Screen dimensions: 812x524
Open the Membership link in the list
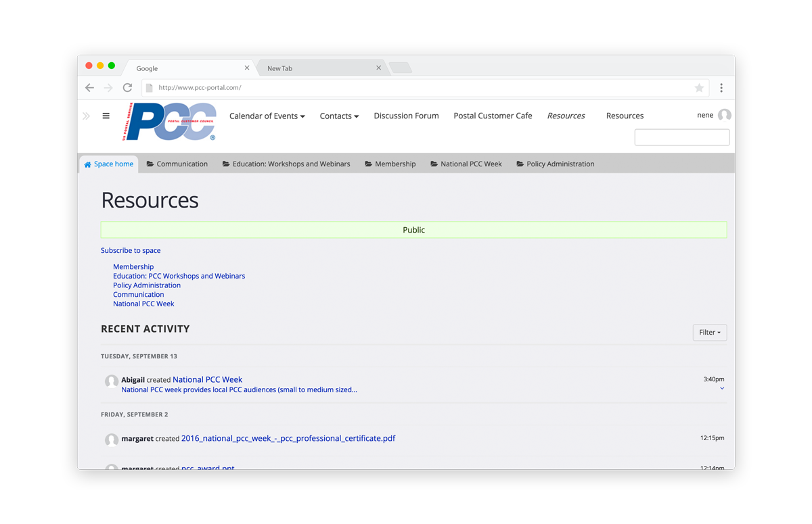click(x=133, y=267)
